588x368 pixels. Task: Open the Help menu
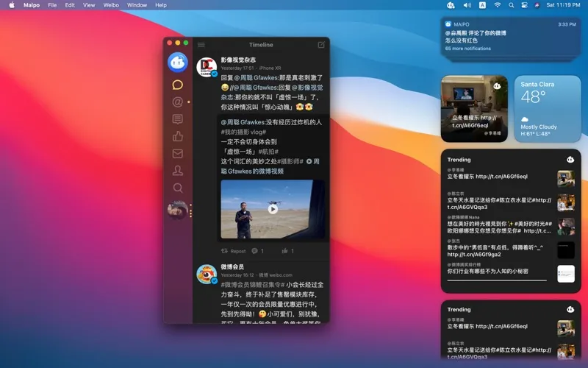[161, 5]
